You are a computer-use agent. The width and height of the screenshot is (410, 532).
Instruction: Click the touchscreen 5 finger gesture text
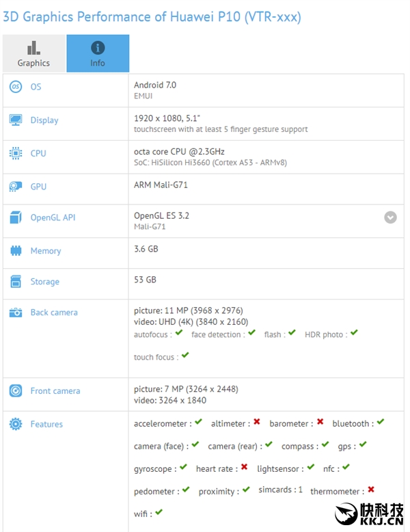(221, 129)
